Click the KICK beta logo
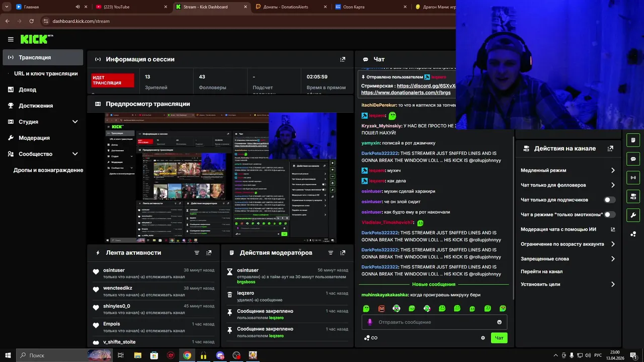 click(x=37, y=39)
